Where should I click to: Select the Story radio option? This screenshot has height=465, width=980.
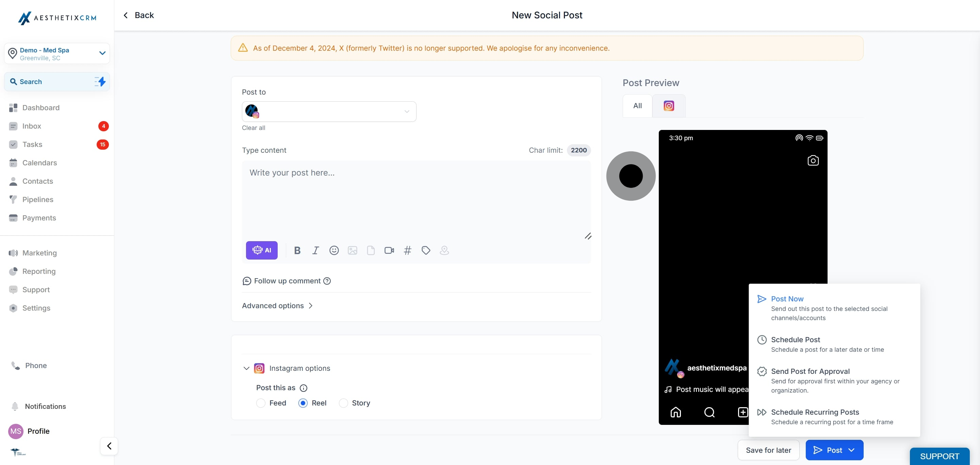[x=343, y=403]
